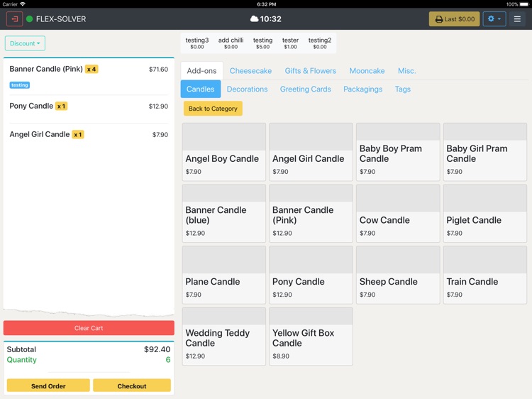Add Sheep Candle to cart
The height and width of the screenshot is (399, 532).
click(x=398, y=275)
